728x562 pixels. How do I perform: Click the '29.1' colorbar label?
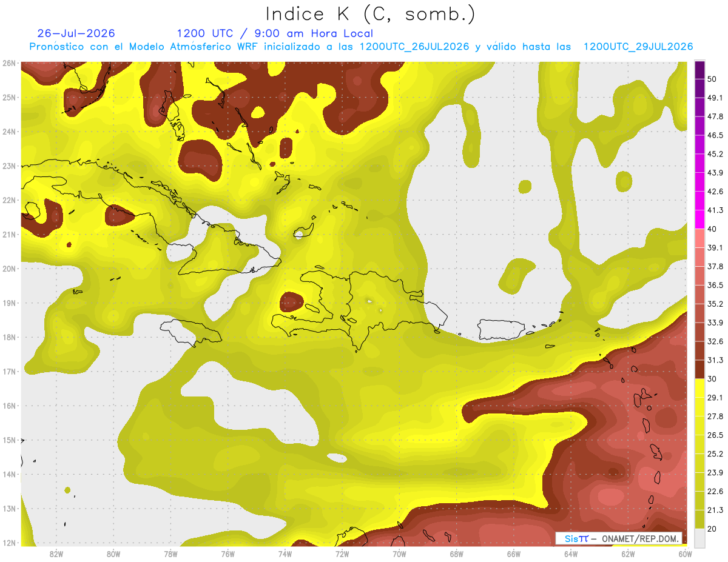pos(715,397)
